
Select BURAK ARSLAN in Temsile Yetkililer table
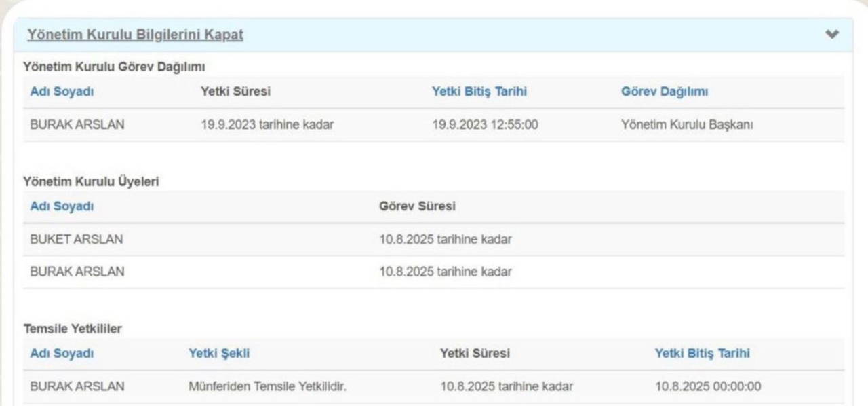(77, 386)
